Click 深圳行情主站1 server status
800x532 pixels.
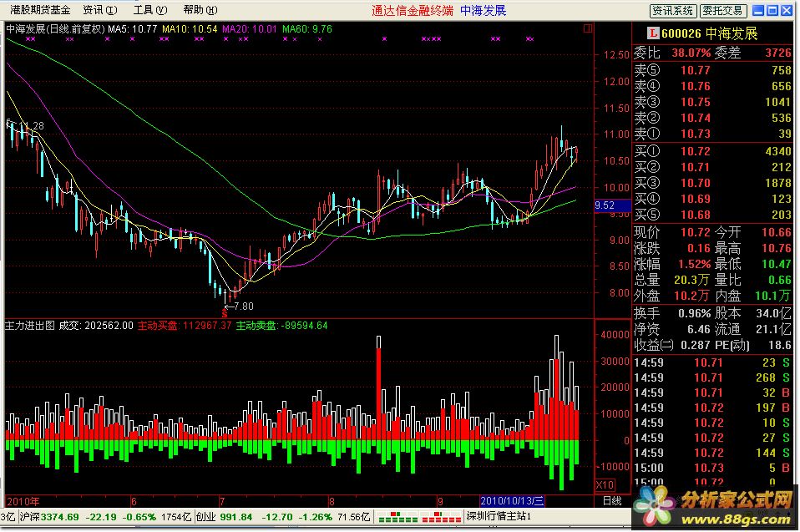[x=499, y=517]
